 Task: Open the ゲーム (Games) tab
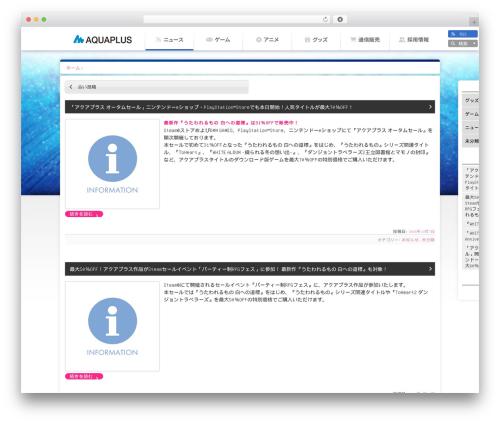point(218,40)
